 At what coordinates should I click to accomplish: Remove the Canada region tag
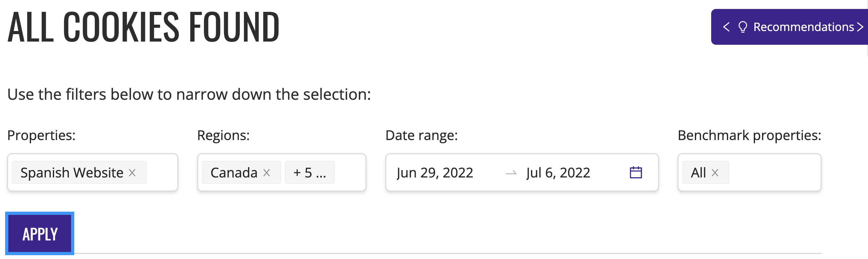click(x=267, y=173)
